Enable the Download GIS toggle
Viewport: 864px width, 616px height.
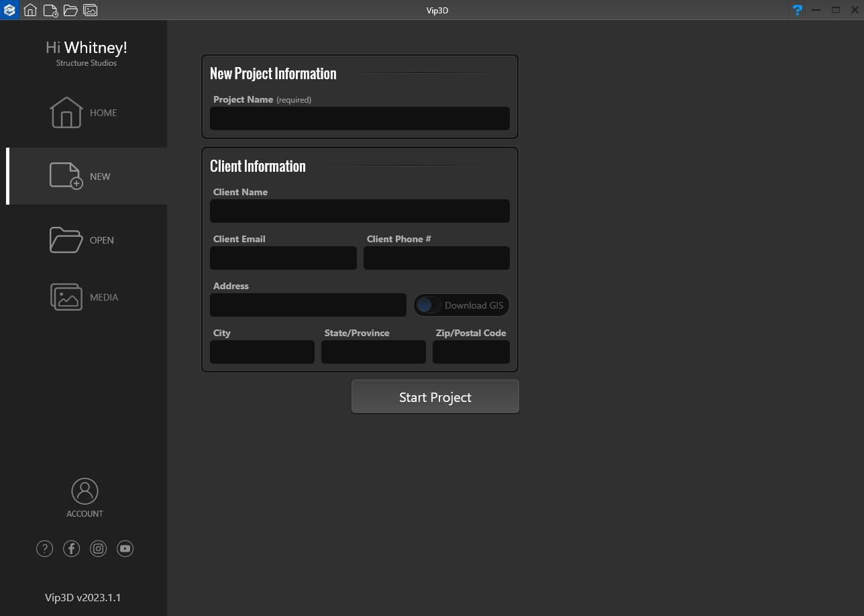(x=427, y=305)
